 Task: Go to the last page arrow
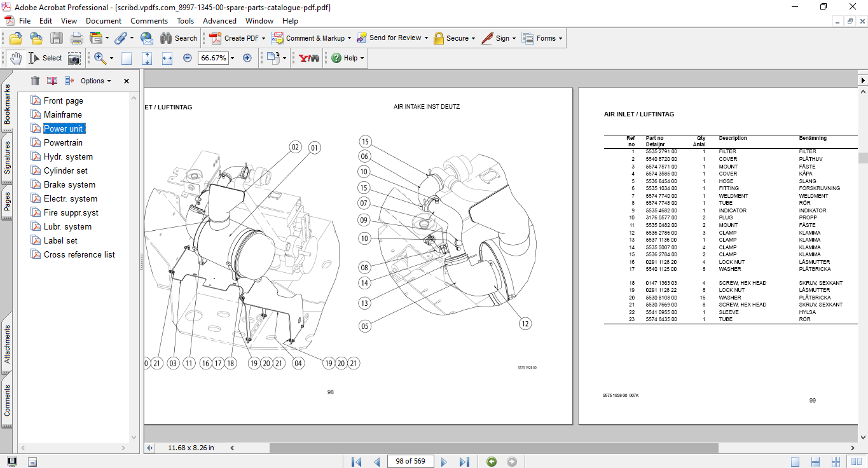464,462
